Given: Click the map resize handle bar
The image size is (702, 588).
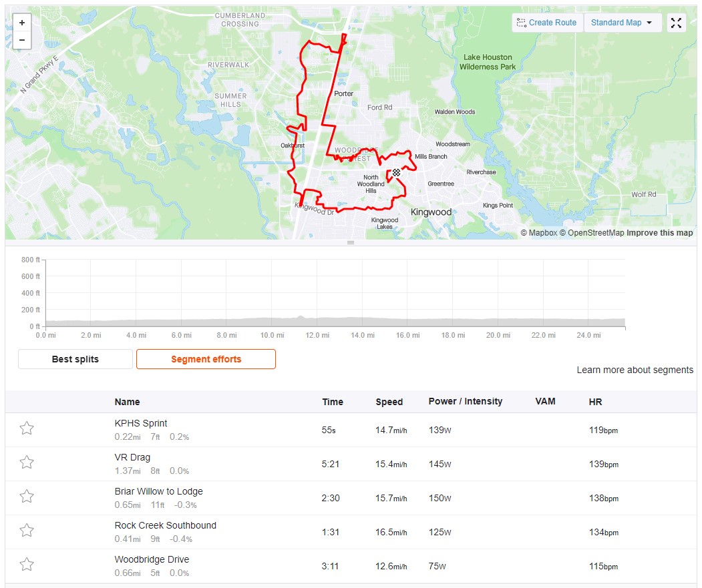Looking at the screenshot, I should click(351, 242).
